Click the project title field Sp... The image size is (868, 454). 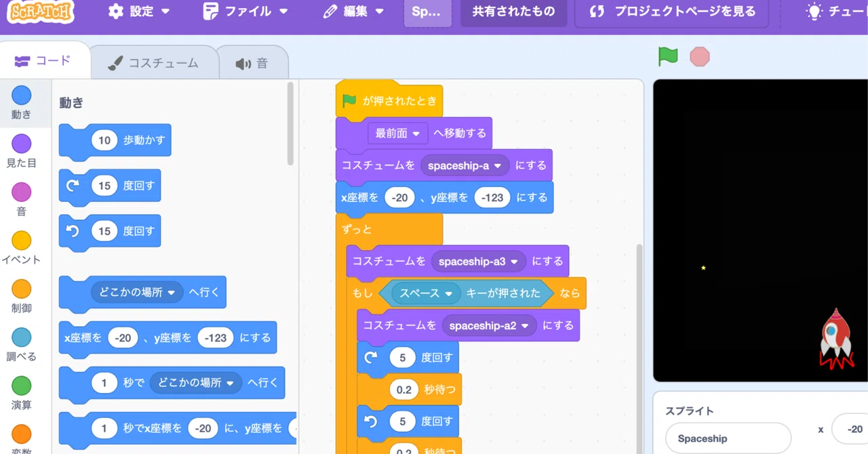(x=427, y=12)
